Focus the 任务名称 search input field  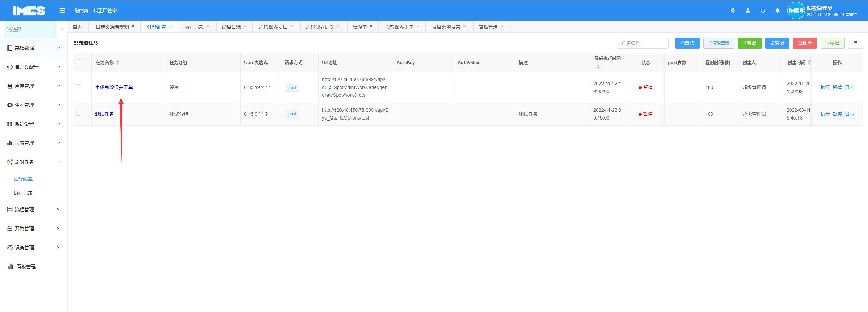tap(643, 43)
